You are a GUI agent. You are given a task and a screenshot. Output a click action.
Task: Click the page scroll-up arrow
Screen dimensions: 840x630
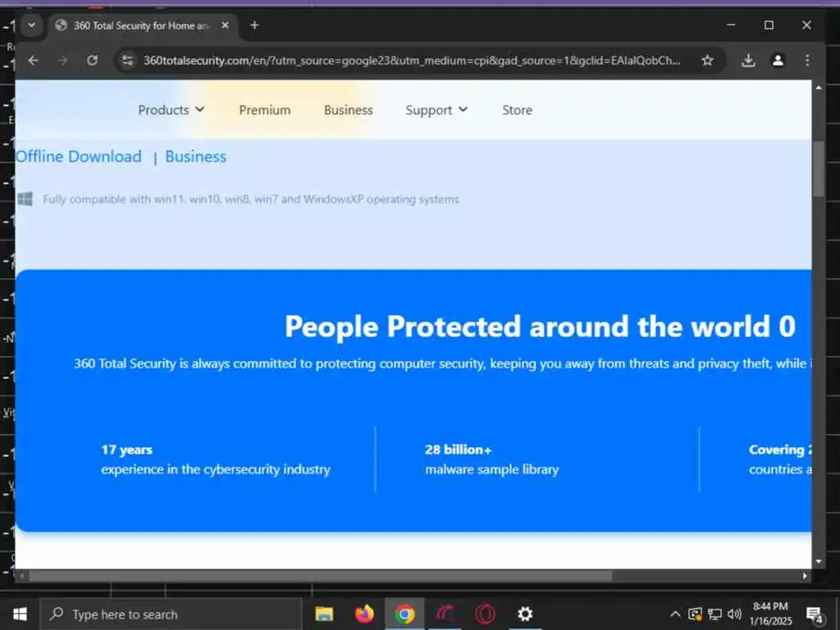[818, 87]
